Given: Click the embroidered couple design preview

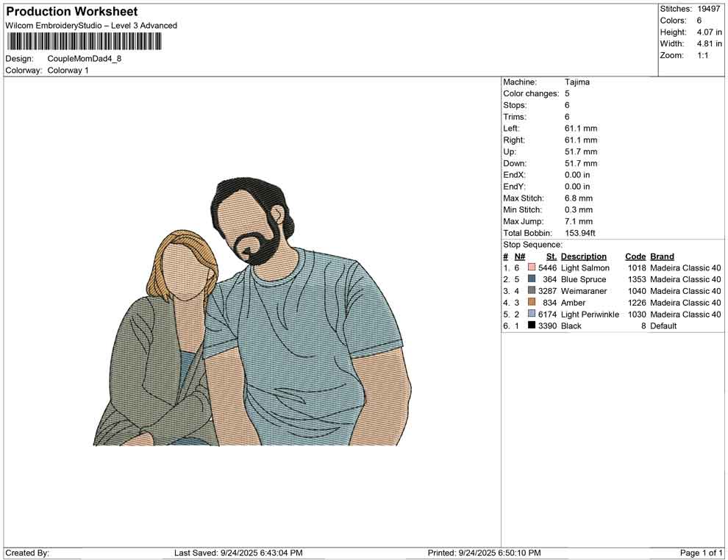Looking at the screenshot, I should [x=252, y=312].
